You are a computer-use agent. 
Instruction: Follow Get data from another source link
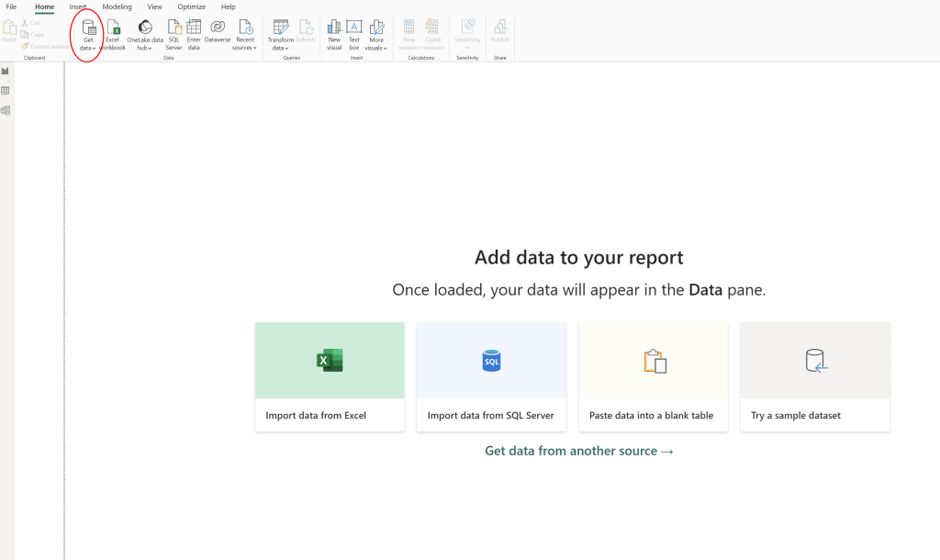579,451
